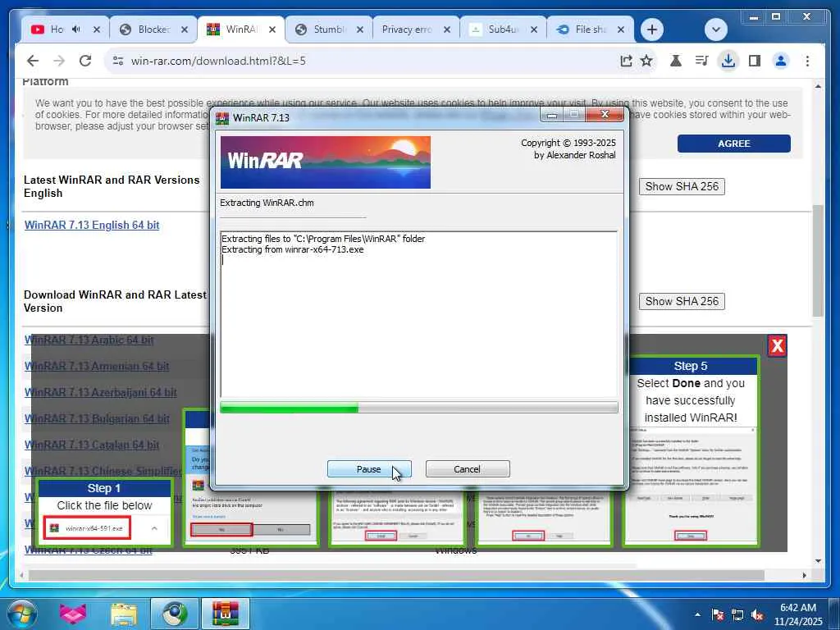Open the taskbar clock and date
Viewport: 840px width, 630px height.
[797, 614]
